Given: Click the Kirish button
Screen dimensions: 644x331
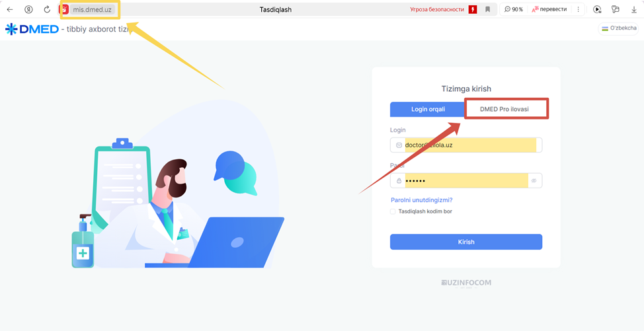Looking at the screenshot, I should (466, 242).
